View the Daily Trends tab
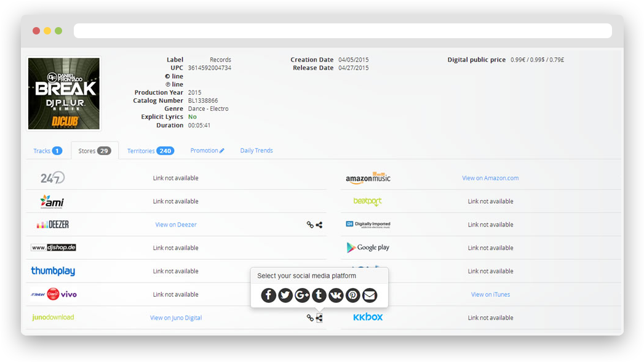 [x=256, y=150]
